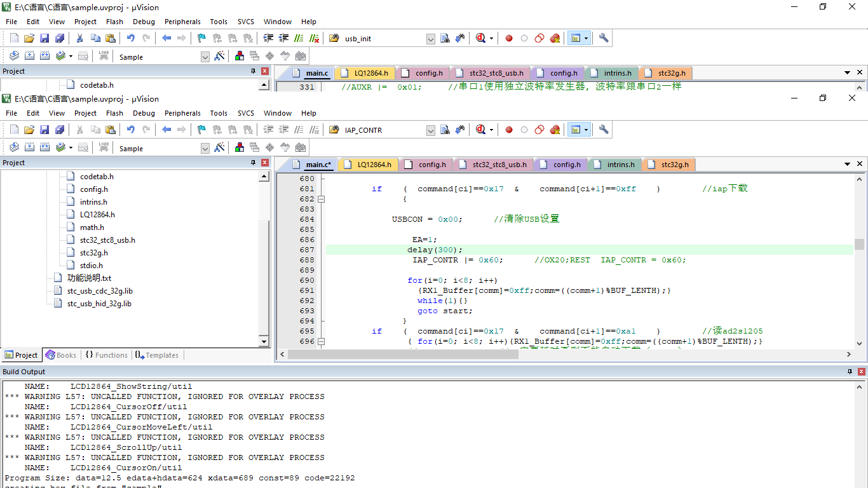The width and height of the screenshot is (868, 488).
Task: Click editor vertical scrollbar thumb
Action: pos(859,245)
